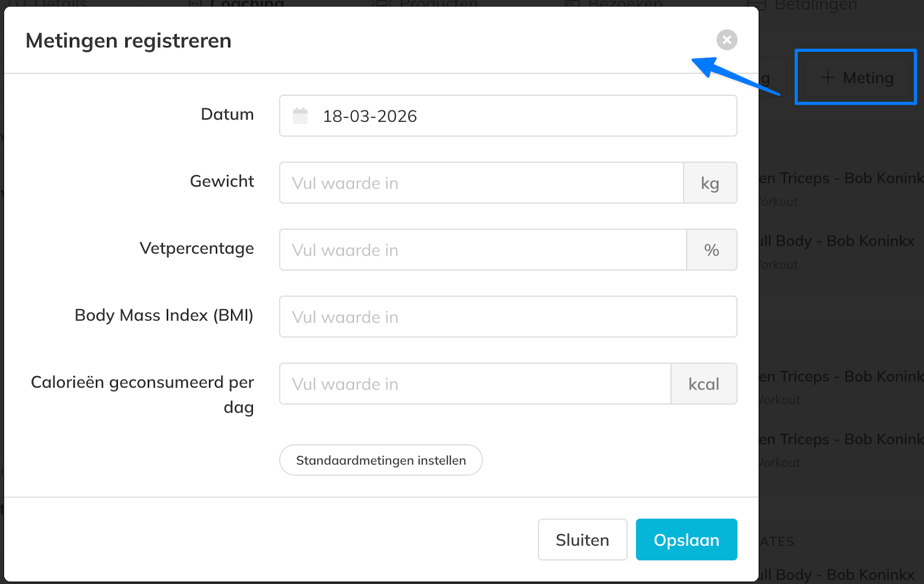The image size is (924, 584).
Task: Click the plus icon on Meting button
Action: [x=828, y=77]
